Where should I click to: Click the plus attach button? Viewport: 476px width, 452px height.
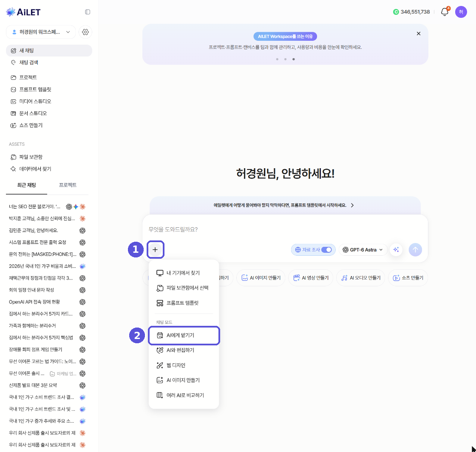(x=155, y=250)
